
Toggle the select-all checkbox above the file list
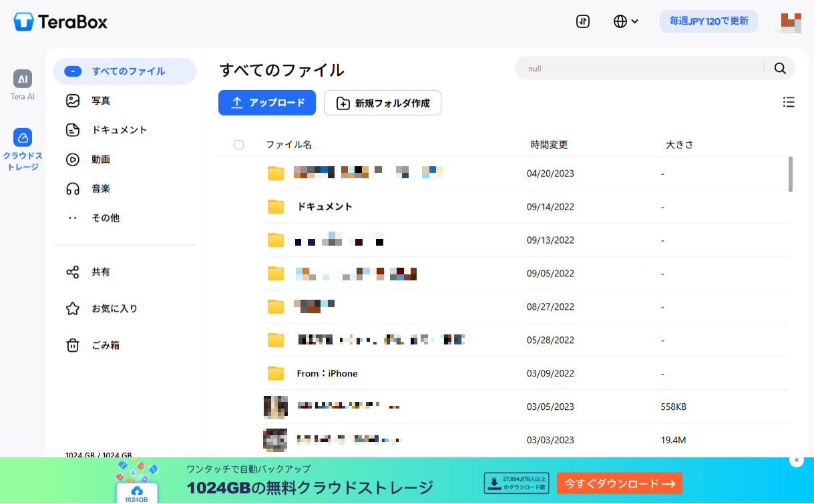click(239, 144)
